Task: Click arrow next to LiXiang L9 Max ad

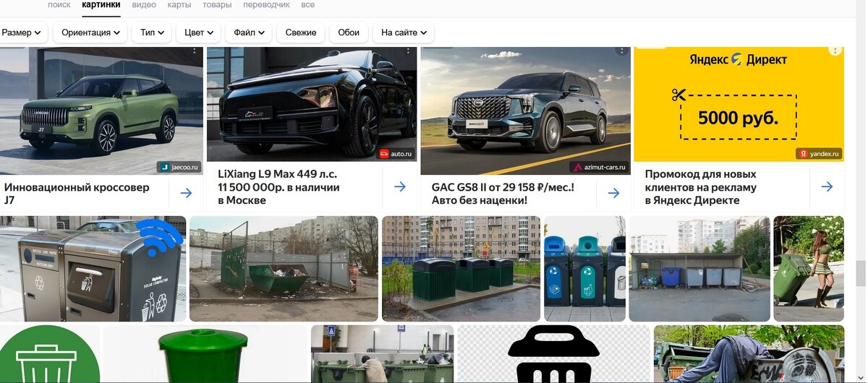Action: tap(400, 186)
